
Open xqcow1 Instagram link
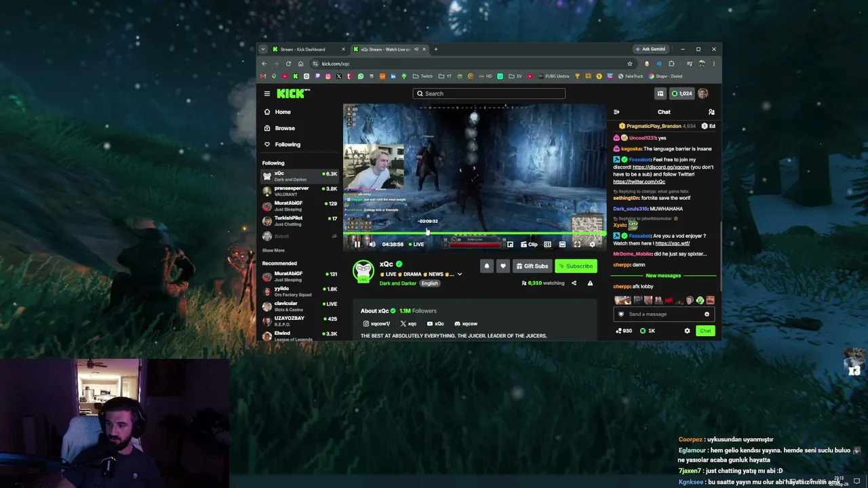(376, 324)
